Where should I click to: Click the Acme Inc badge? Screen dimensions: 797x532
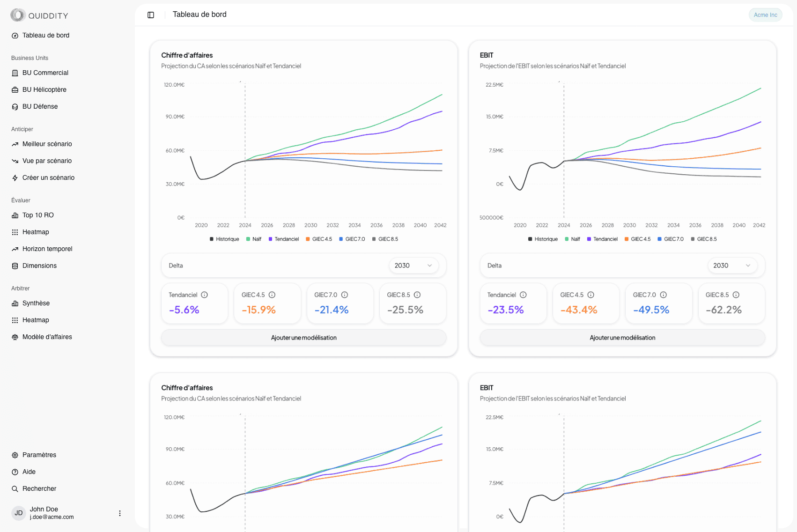pos(765,15)
